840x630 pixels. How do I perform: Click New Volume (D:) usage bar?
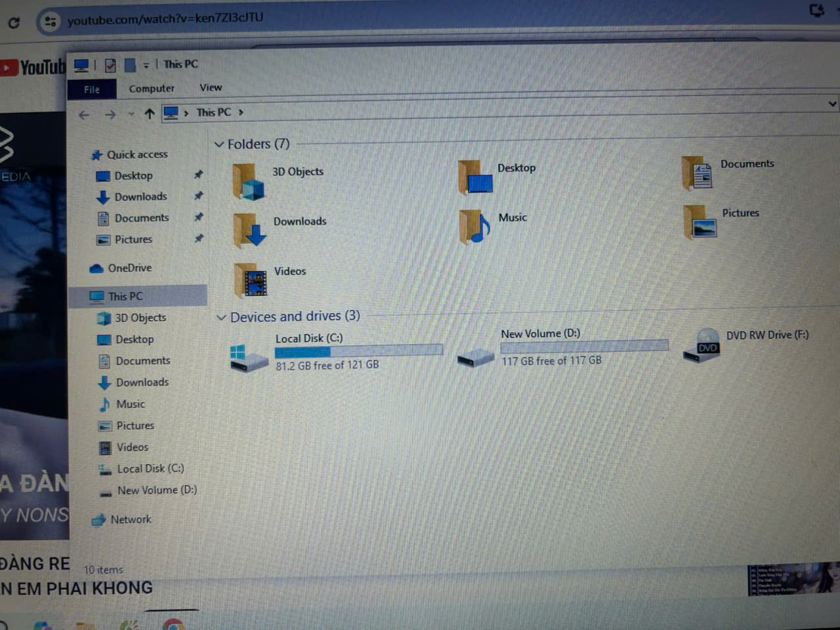click(584, 346)
